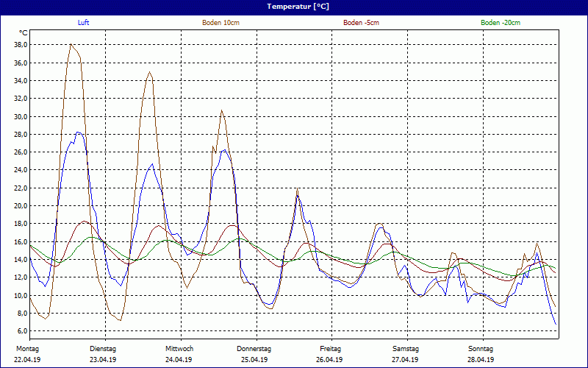This screenshot has height=368, width=588.
Task: Select the 30,0 y-axis tick label
Action: [x=21, y=116]
